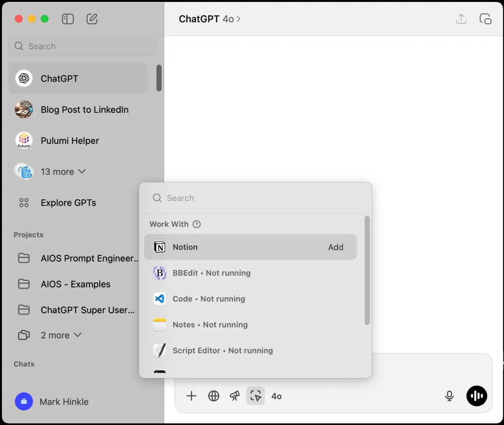Click the Chats section header
504x425 pixels.
(x=24, y=364)
